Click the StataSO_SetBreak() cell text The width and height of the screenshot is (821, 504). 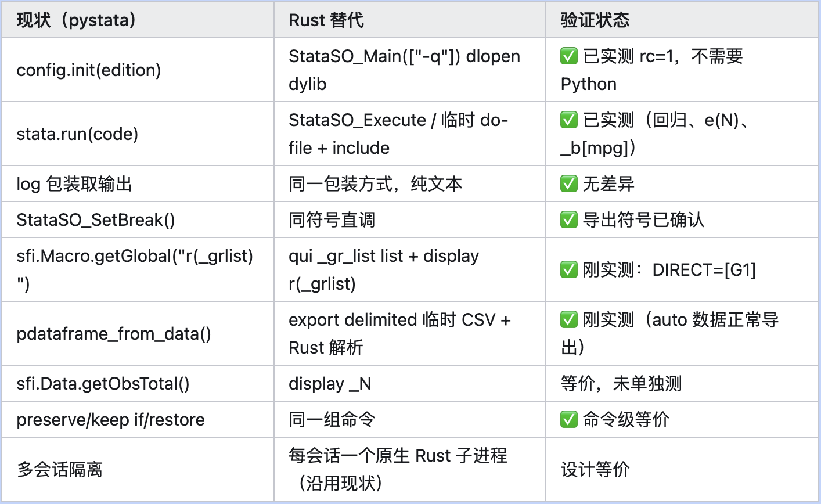pos(96,220)
